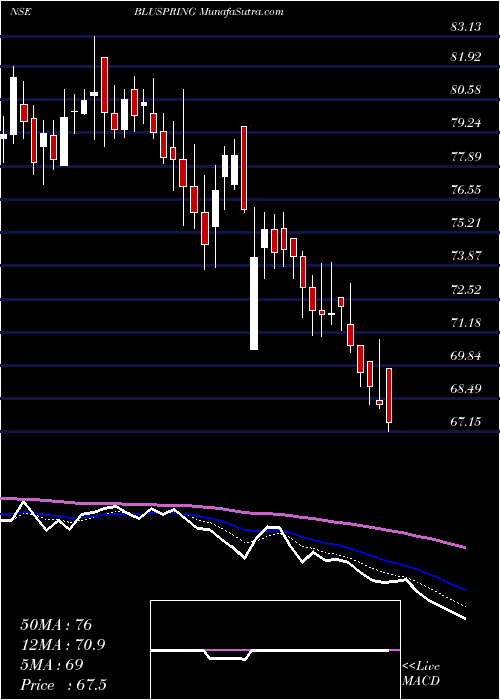Click the NSE exchange label

(x=21, y=12)
